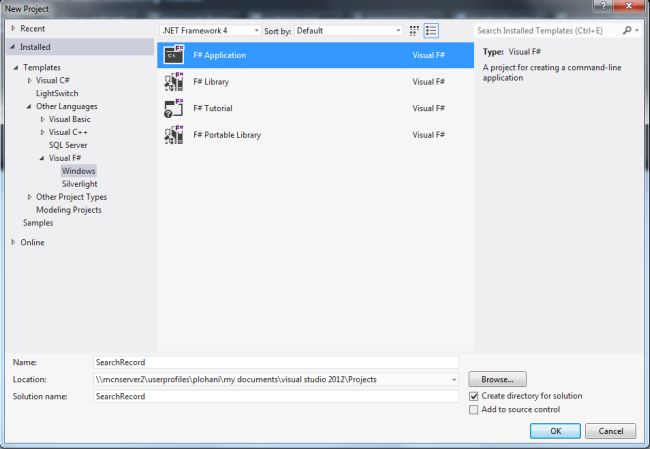Viewport: 650px width, 449px height.
Task: Click the Visual C++ tree label
Action: click(x=68, y=132)
